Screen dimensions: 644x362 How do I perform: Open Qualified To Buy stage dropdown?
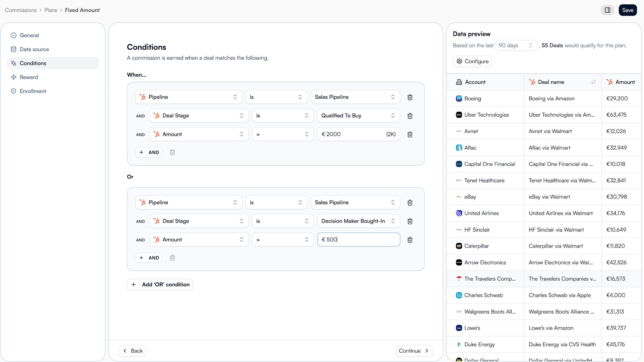click(x=358, y=116)
